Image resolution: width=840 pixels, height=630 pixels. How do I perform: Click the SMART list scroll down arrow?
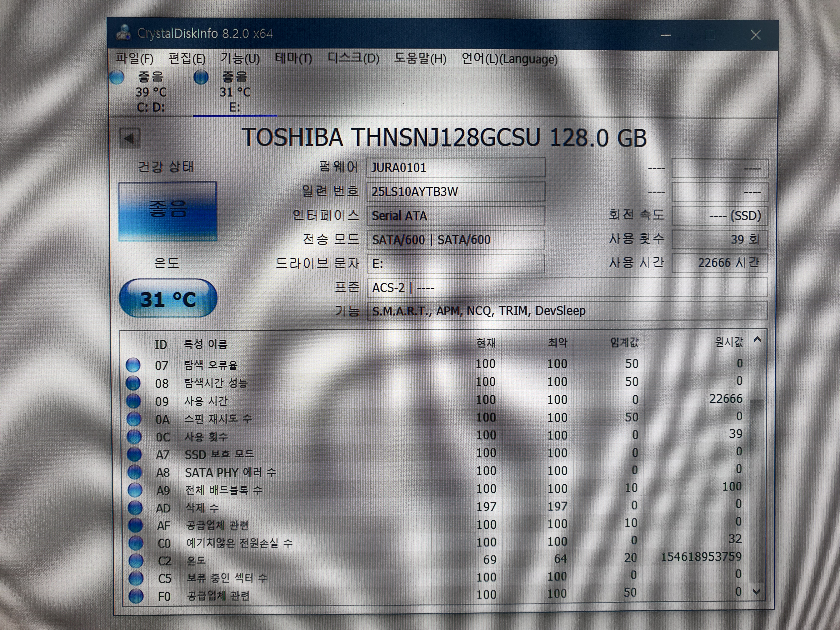coord(756,592)
